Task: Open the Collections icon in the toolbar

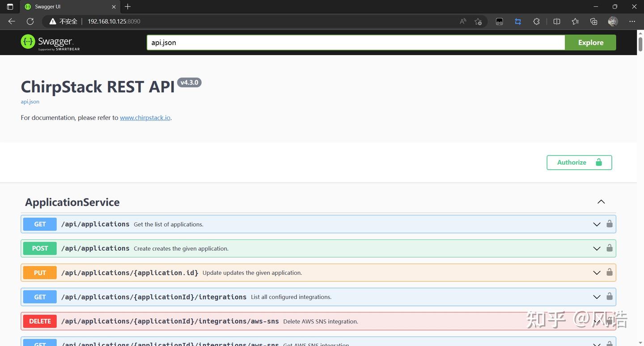Action: (593, 21)
